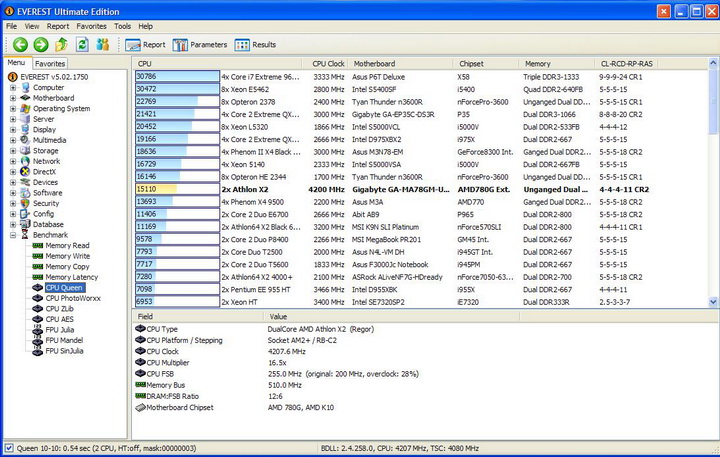720x457 pixels.
Task: Expand the Network tree node
Action: [13, 161]
